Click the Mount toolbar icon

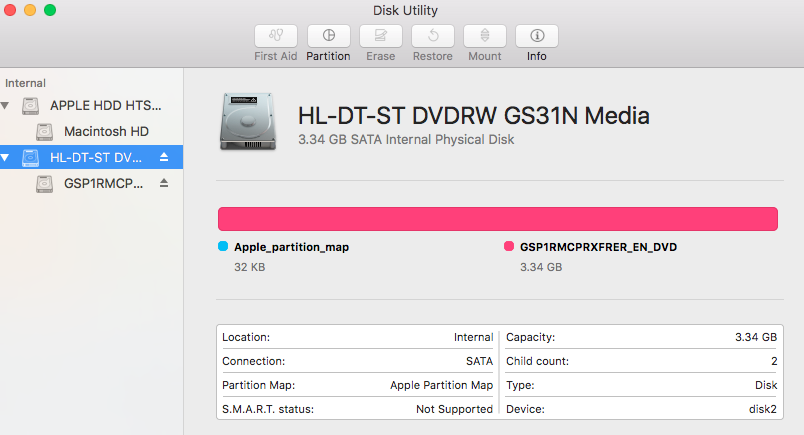tap(485, 35)
